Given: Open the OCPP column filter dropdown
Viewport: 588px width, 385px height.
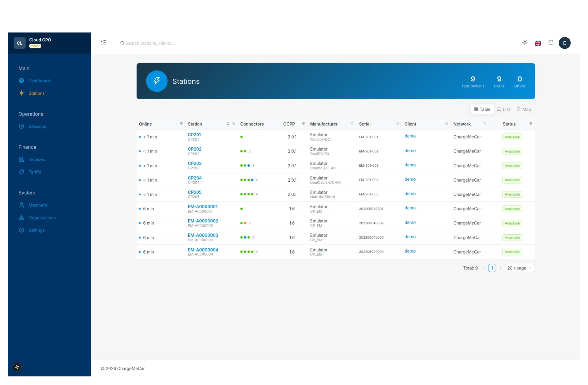Looking at the screenshot, I should pyautogui.click(x=303, y=124).
